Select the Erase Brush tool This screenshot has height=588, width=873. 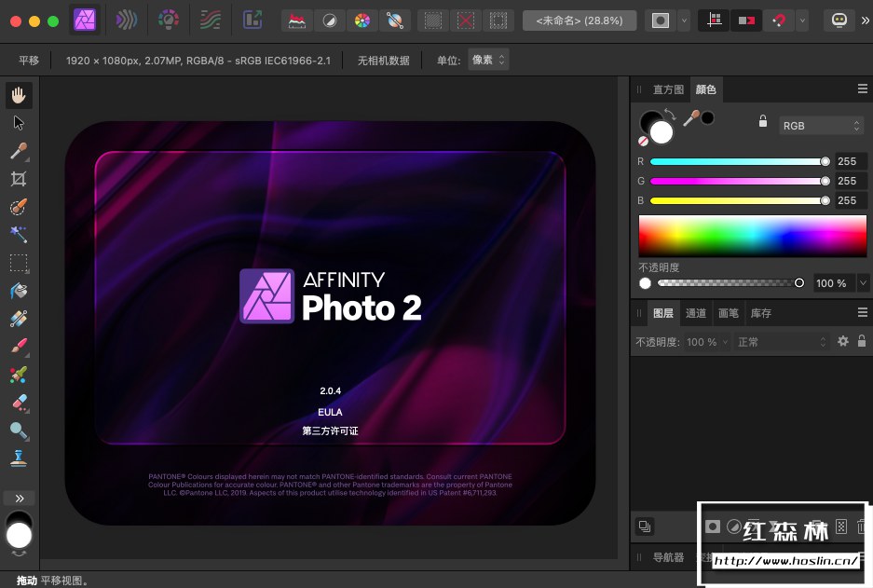click(x=19, y=403)
